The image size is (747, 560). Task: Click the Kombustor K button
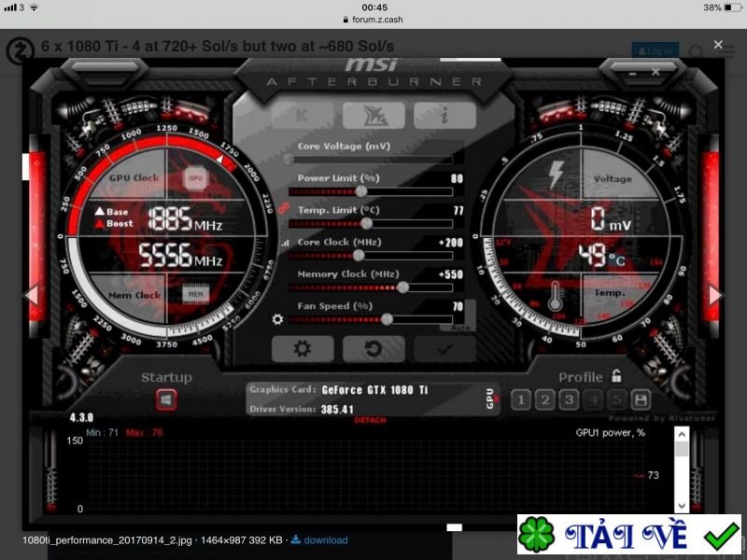click(x=302, y=115)
